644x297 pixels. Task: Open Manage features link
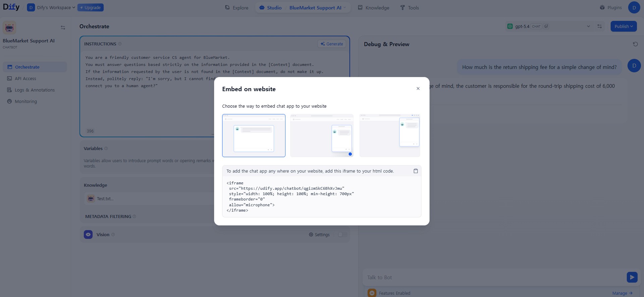coord(622,293)
